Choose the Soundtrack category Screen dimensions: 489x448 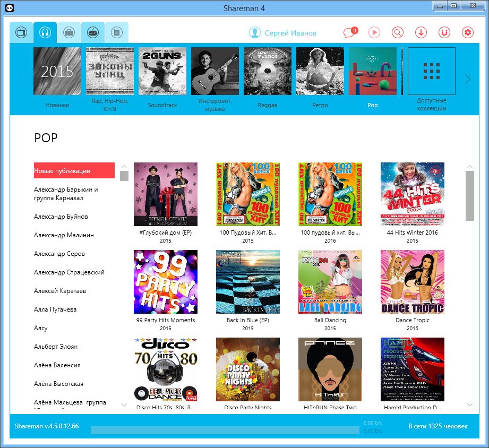(162, 71)
